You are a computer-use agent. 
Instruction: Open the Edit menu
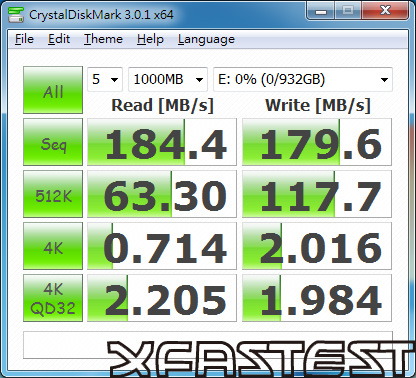(59, 39)
